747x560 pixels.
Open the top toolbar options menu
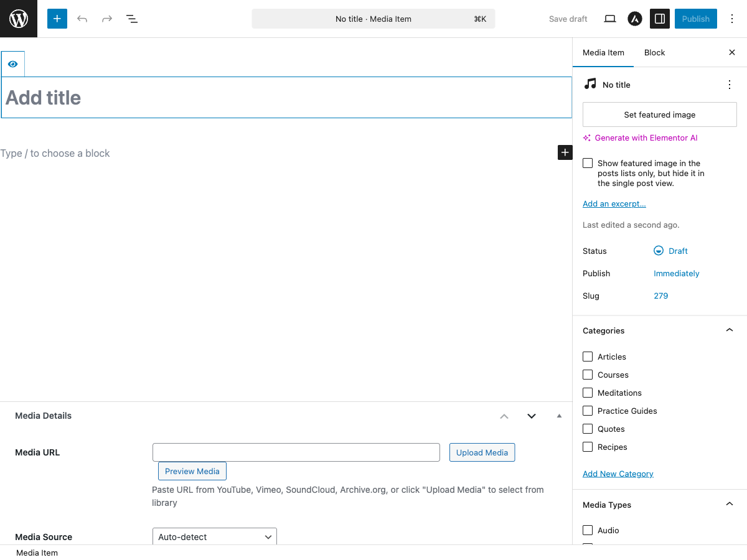(x=732, y=19)
